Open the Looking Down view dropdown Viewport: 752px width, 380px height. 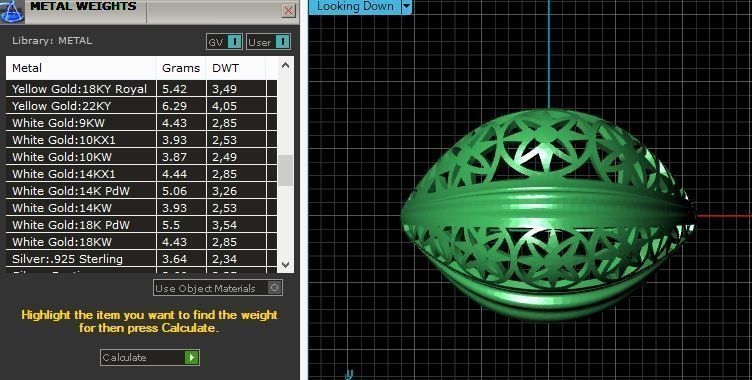[x=406, y=7]
